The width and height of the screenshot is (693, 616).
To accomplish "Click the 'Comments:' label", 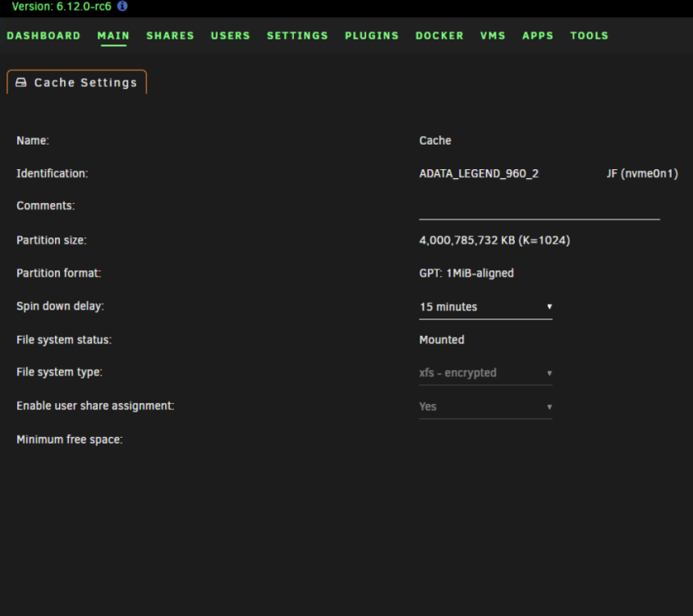I will (x=45, y=205).
